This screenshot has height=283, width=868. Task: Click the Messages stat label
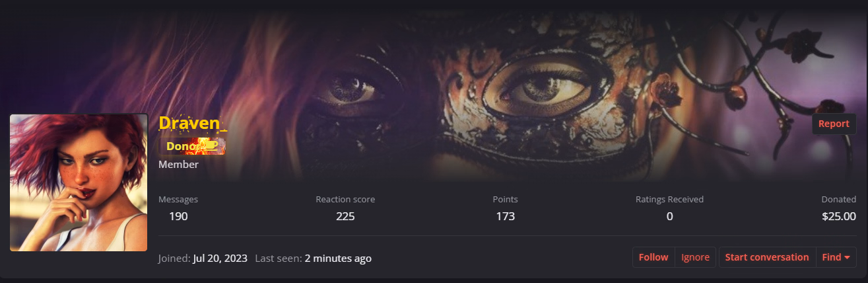pos(178,199)
